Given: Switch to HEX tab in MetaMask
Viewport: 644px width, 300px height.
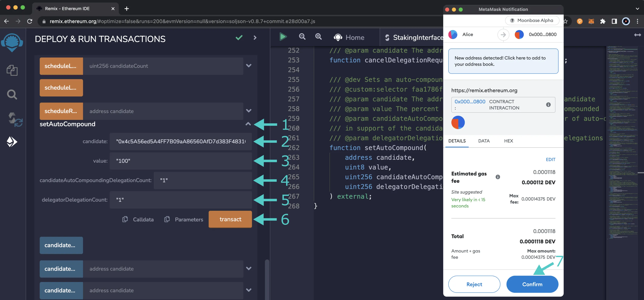Looking at the screenshot, I should (x=508, y=141).
